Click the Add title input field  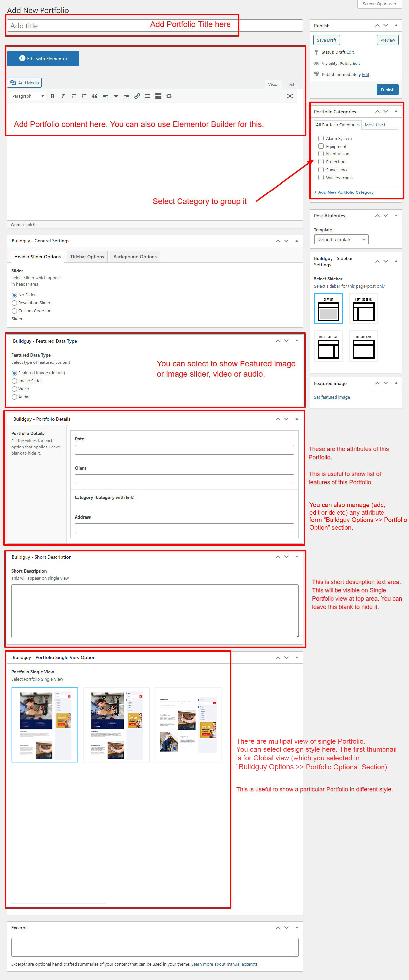76,26
